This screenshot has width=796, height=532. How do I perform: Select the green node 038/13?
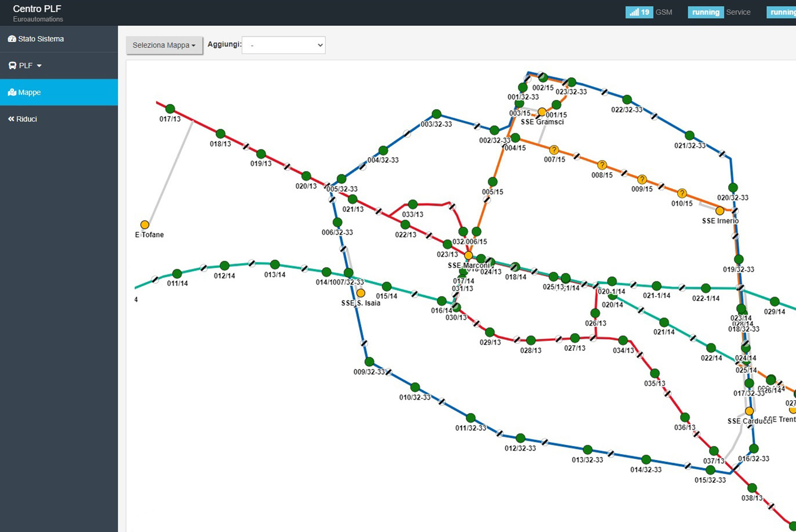click(752, 488)
